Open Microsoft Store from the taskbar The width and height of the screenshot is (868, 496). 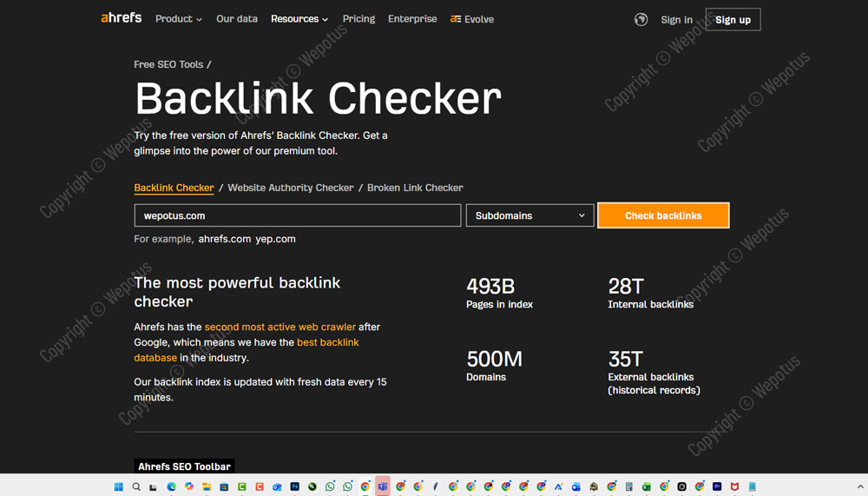click(x=224, y=486)
